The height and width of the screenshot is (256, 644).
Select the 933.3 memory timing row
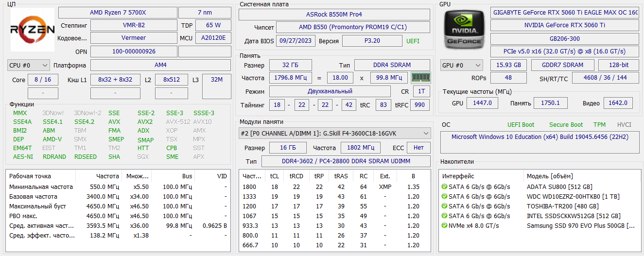point(335,225)
